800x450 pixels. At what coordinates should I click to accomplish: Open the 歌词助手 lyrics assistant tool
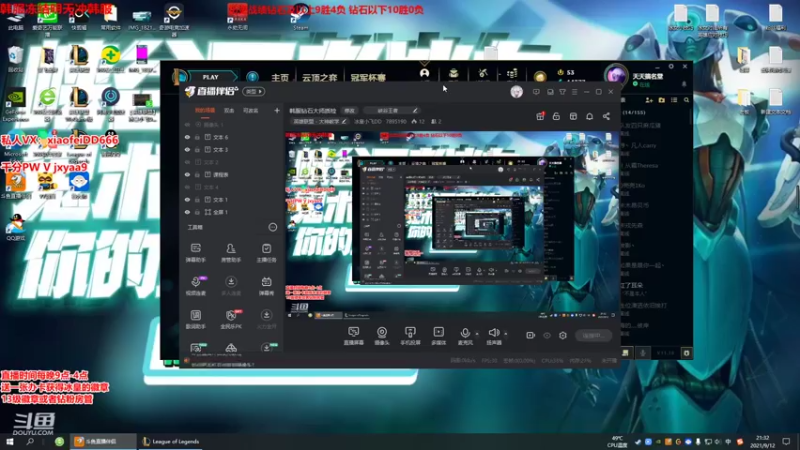tap(195, 319)
